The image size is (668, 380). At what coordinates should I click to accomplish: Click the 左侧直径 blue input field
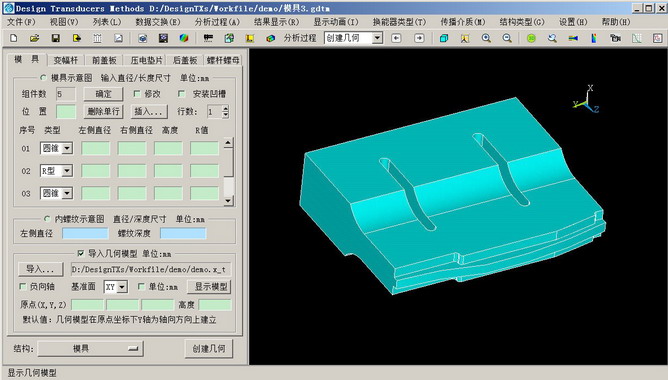[x=85, y=233]
